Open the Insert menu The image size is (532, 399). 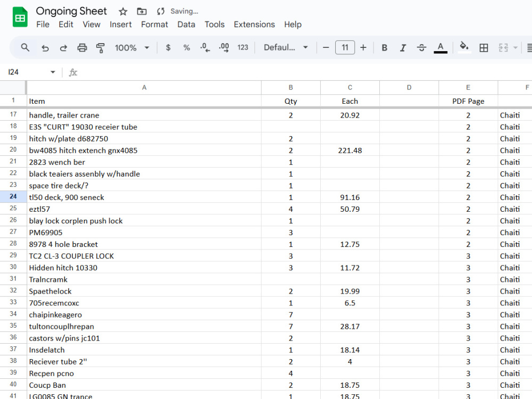pos(120,24)
